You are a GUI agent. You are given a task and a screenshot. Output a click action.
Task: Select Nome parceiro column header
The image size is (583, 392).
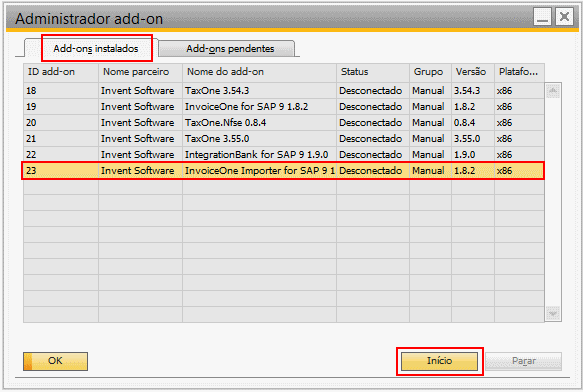141,72
